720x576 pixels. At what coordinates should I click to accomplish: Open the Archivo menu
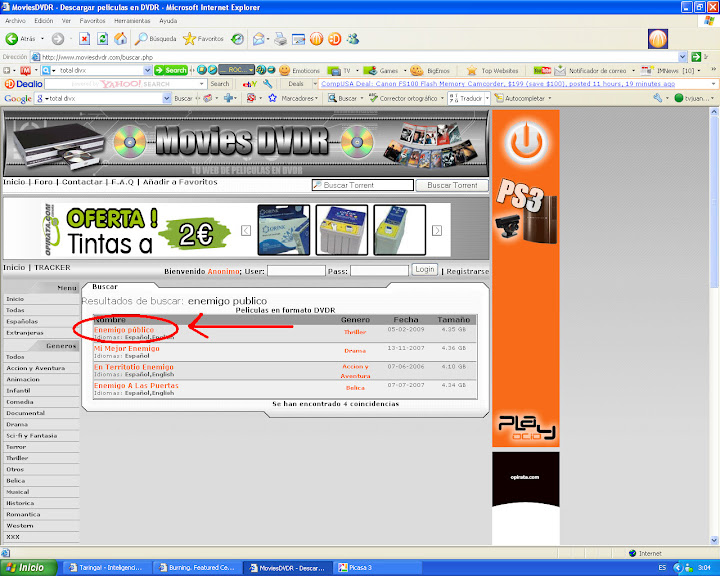click(x=15, y=21)
